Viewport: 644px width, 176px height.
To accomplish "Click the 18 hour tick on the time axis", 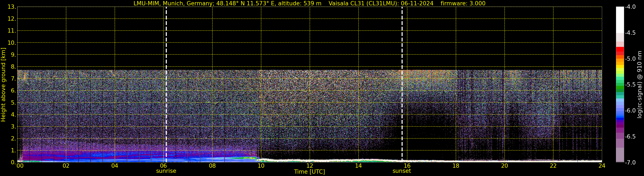I will point(456,166).
